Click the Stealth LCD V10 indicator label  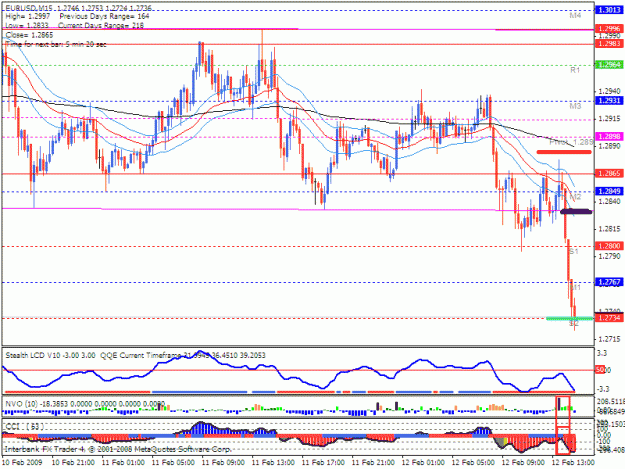coord(50,355)
